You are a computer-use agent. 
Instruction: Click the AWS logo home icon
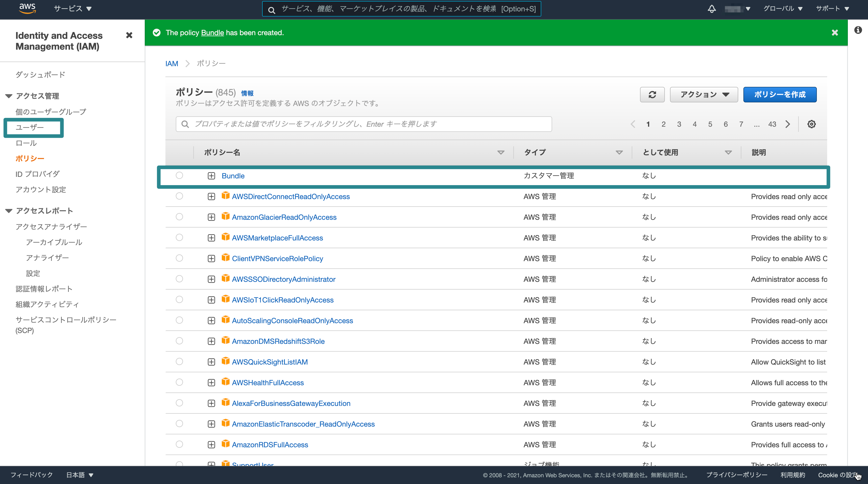pos(27,9)
